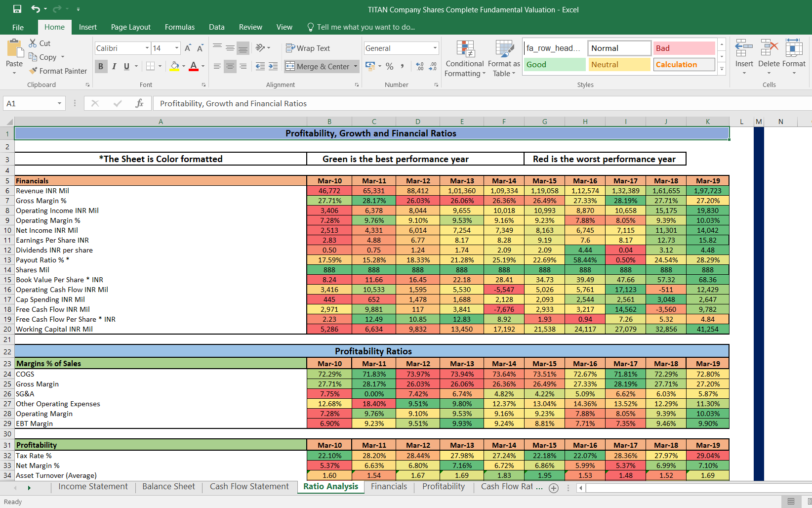Toggle Center alignment
This screenshot has width=812, height=508.
(230, 66)
